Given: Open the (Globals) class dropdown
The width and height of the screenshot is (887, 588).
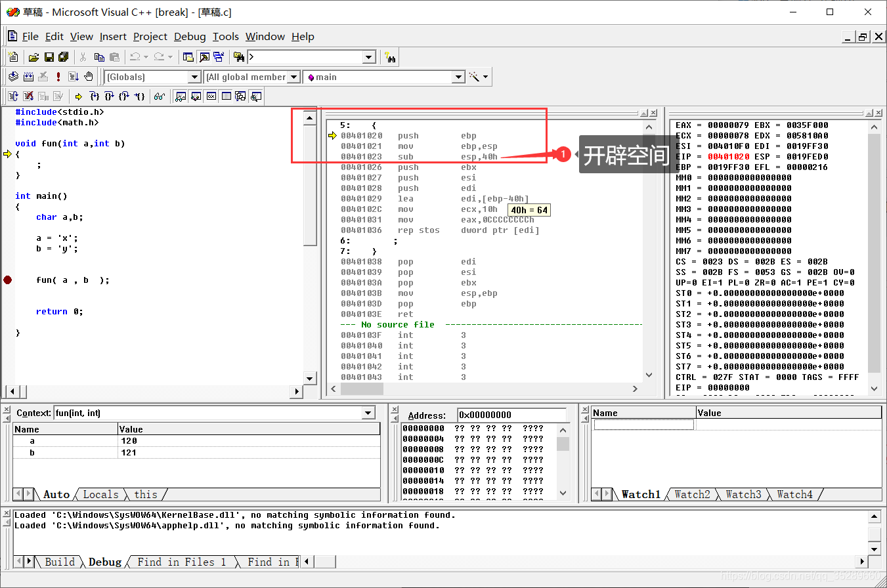Looking at the screenshot, I should 194,77.
